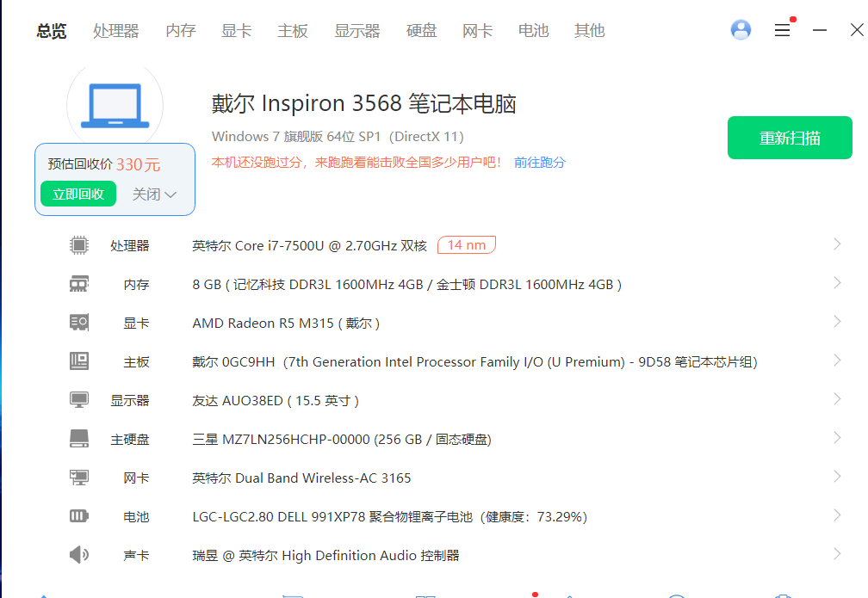Click the 前往跑分 link
The image size is (868, 598).
(540, 162)
